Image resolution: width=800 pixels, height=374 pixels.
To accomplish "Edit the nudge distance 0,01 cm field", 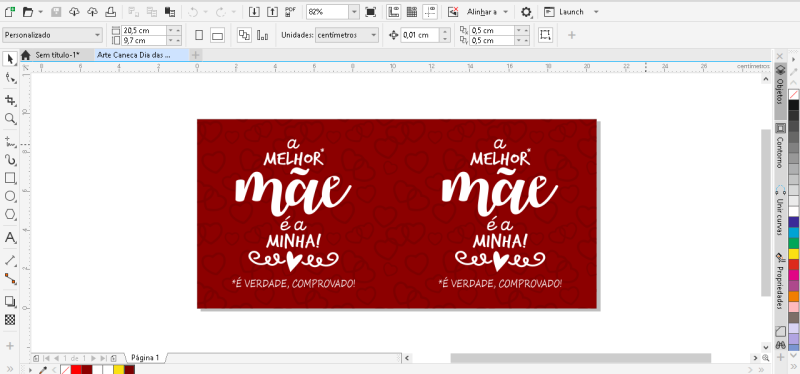I will 420,35.
